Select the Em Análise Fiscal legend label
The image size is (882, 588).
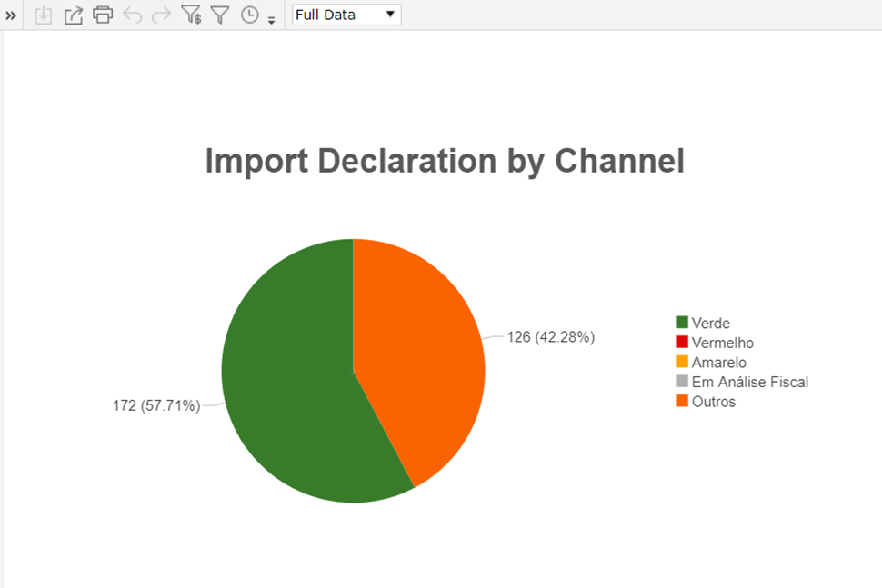tap(750, 383)
